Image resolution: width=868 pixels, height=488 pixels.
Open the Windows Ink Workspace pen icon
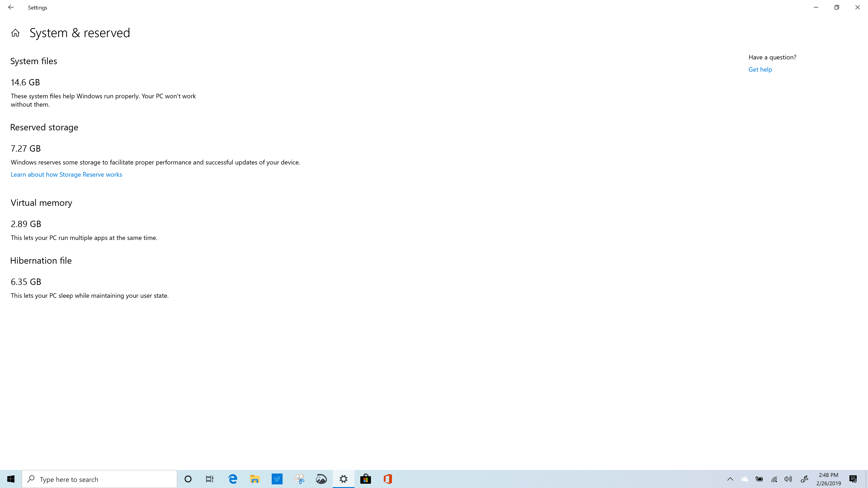(804, 479)
